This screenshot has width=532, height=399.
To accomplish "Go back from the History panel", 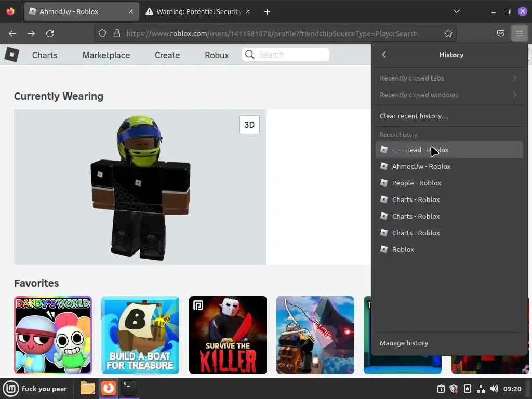I will click(384, 55).
